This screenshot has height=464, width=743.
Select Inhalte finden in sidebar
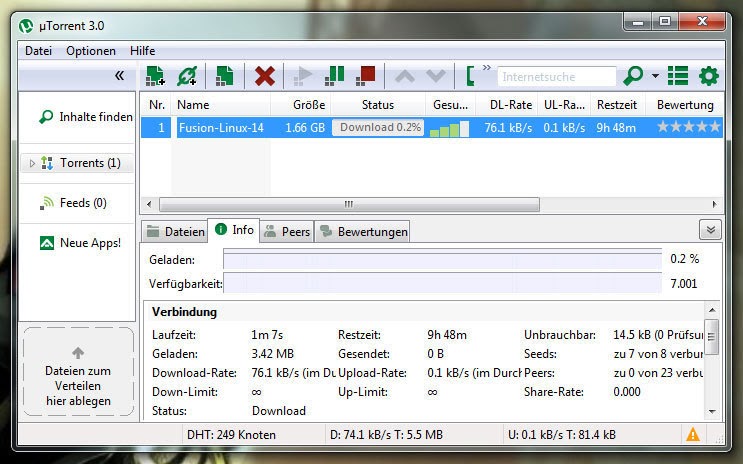tap(86, 117)
